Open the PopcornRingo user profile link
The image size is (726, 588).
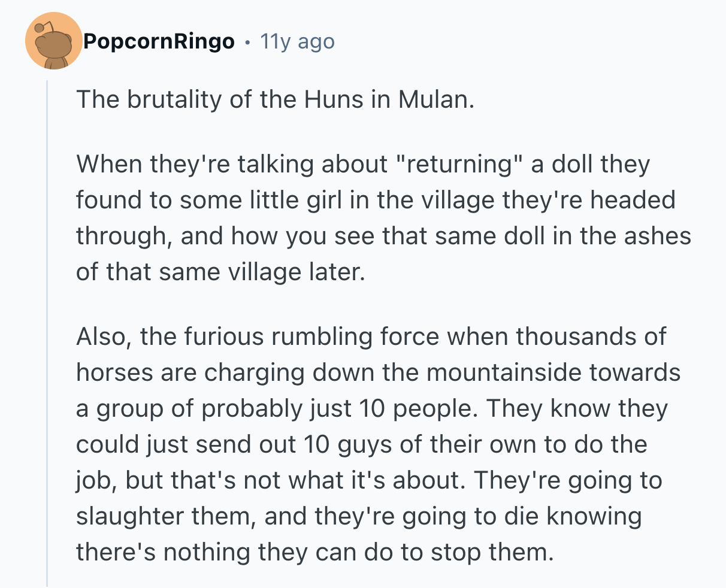tap(159, 41)
